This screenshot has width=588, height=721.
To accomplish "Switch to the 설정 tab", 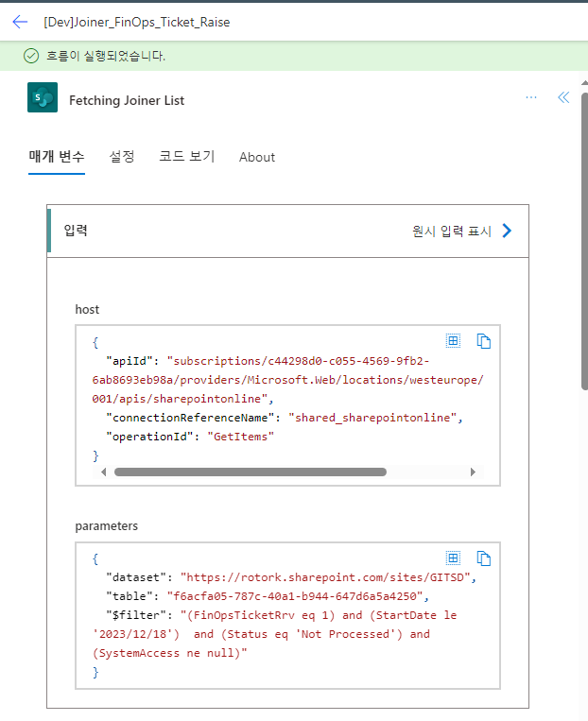I will coord(121,157).
